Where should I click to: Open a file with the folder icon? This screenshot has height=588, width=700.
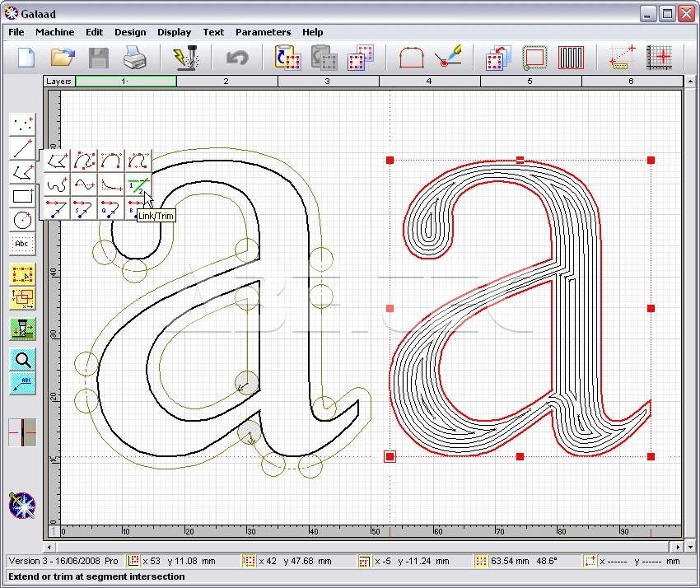(x=63, y=58)
